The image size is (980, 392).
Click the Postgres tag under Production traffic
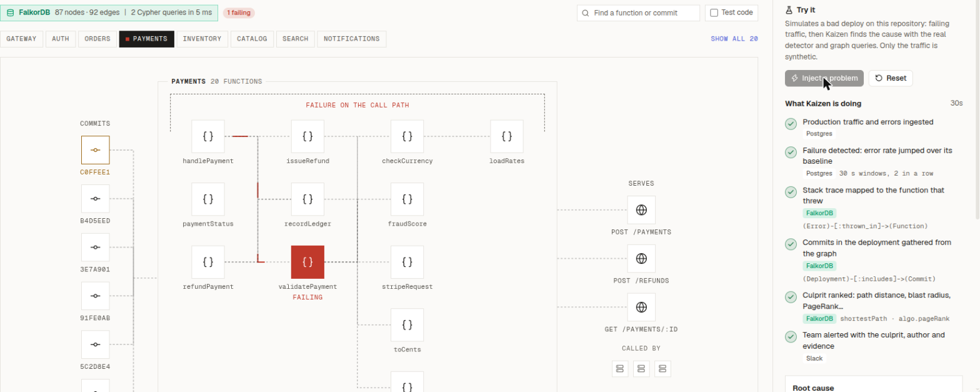[x=819, y=133]
